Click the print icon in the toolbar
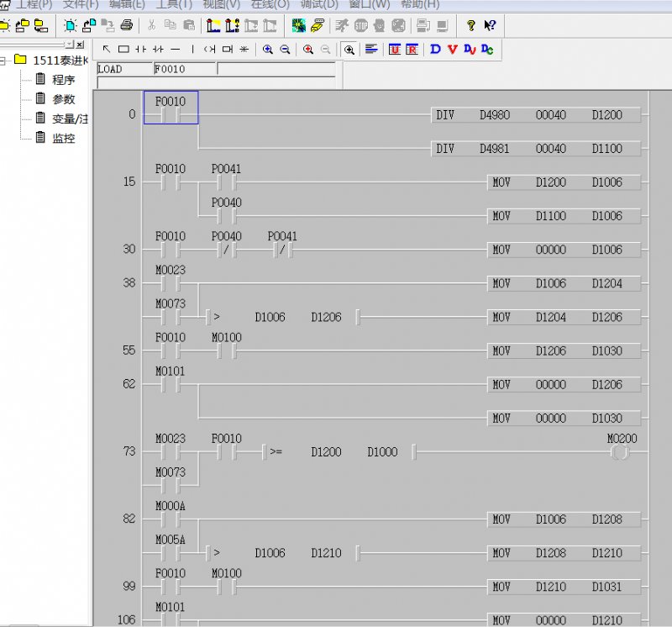The height and width of the screenshot is (627, 672). [127, 25]
